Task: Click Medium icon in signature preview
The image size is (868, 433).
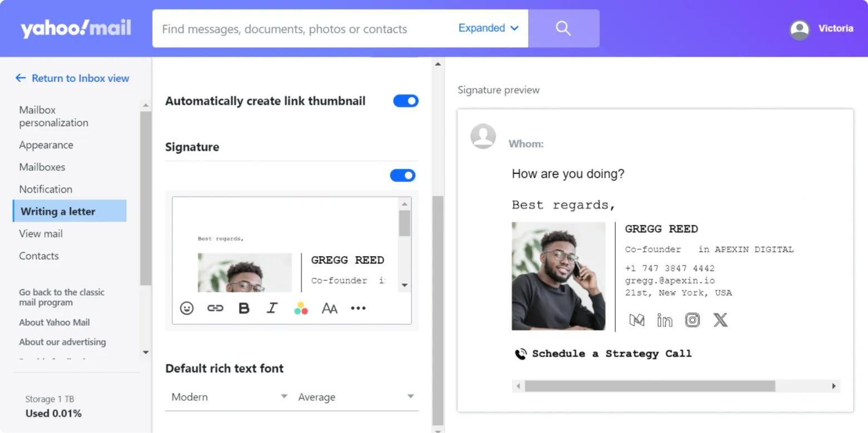Action: pyautogui.click(x=637, y=320)
